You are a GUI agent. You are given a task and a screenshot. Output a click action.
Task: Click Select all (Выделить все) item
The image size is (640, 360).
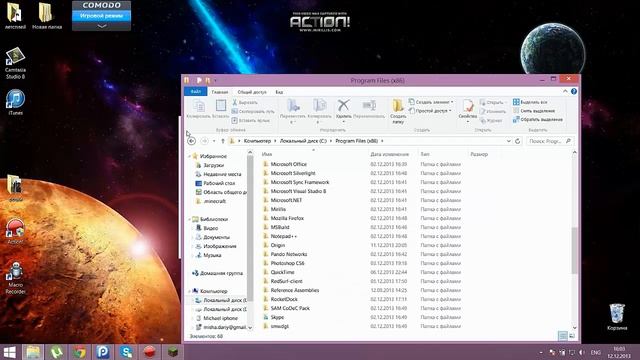[530, 102]
